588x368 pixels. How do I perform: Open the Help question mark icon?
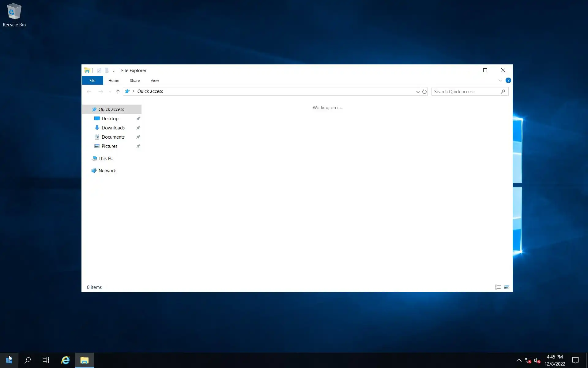click(x=508, y=80)
